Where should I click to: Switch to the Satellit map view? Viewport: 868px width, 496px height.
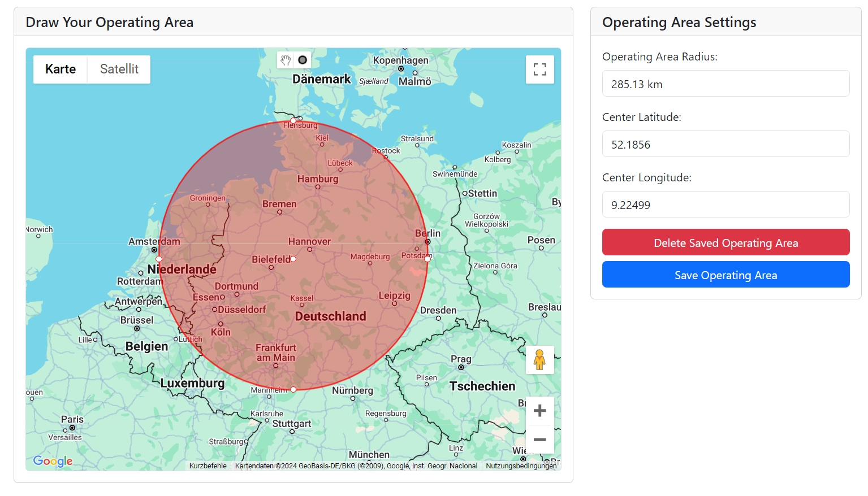point(119,69)
